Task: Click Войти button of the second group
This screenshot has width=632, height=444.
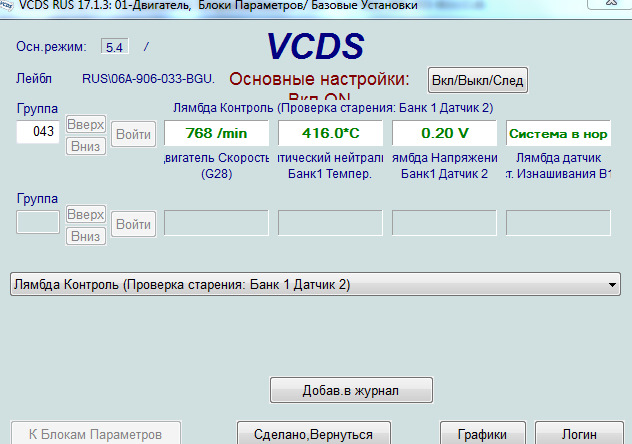Action: [x=133, y=224]
